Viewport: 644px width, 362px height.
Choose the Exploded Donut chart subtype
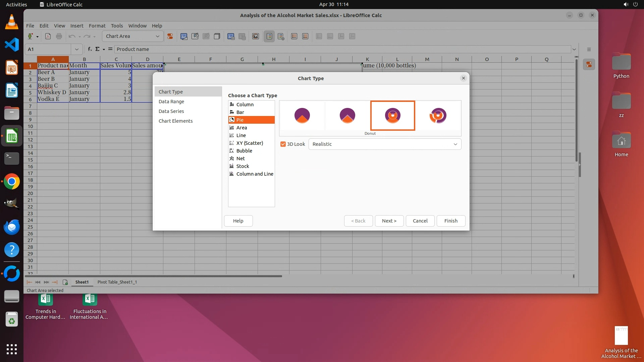(438, 115)
